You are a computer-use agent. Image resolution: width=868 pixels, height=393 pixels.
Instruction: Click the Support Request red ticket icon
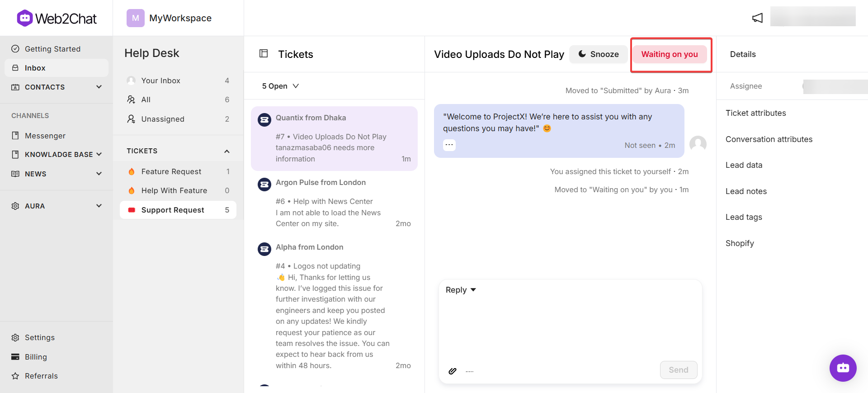[132, 210]
